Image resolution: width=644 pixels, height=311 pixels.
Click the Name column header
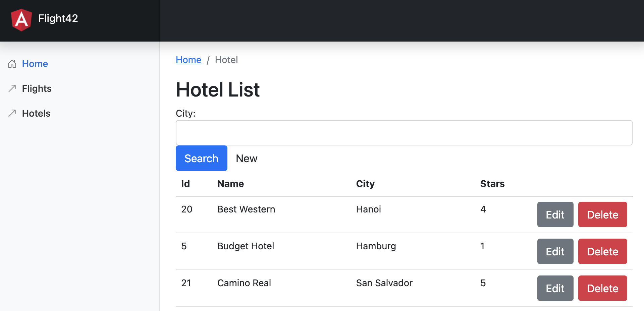[x=231, y=184]
